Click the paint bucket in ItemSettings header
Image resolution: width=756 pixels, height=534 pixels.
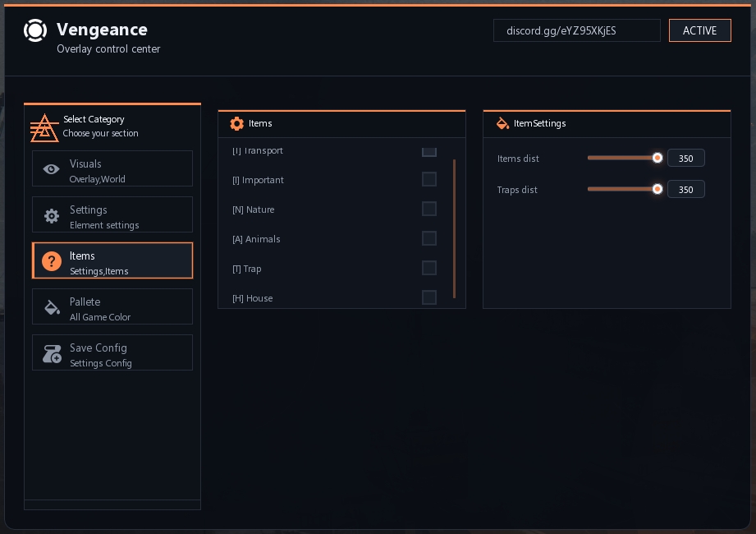502,123
